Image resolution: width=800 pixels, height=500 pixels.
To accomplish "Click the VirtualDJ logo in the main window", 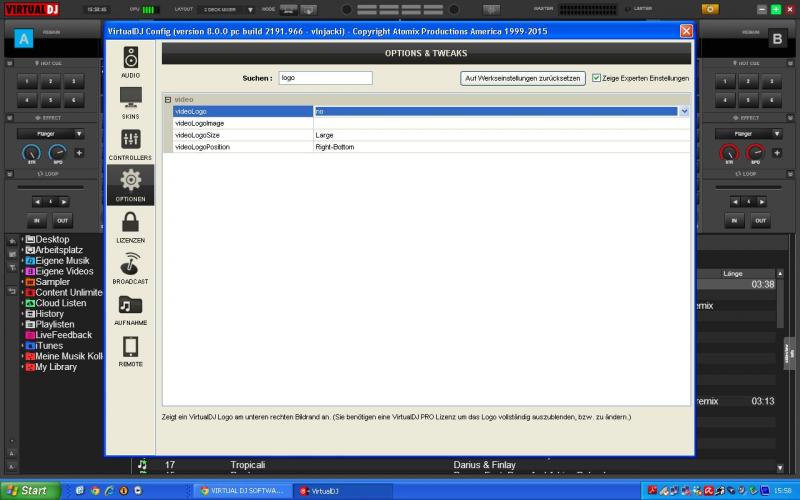I will 31,9.
